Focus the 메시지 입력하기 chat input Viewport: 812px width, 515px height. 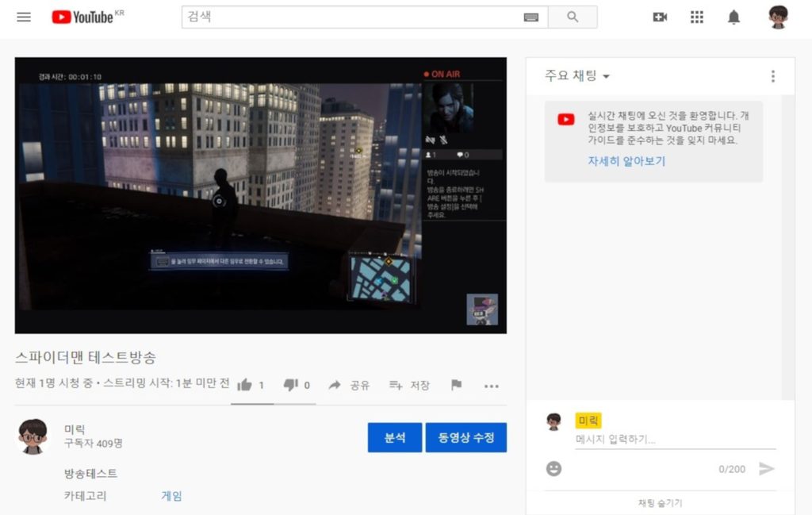(676, 440)
